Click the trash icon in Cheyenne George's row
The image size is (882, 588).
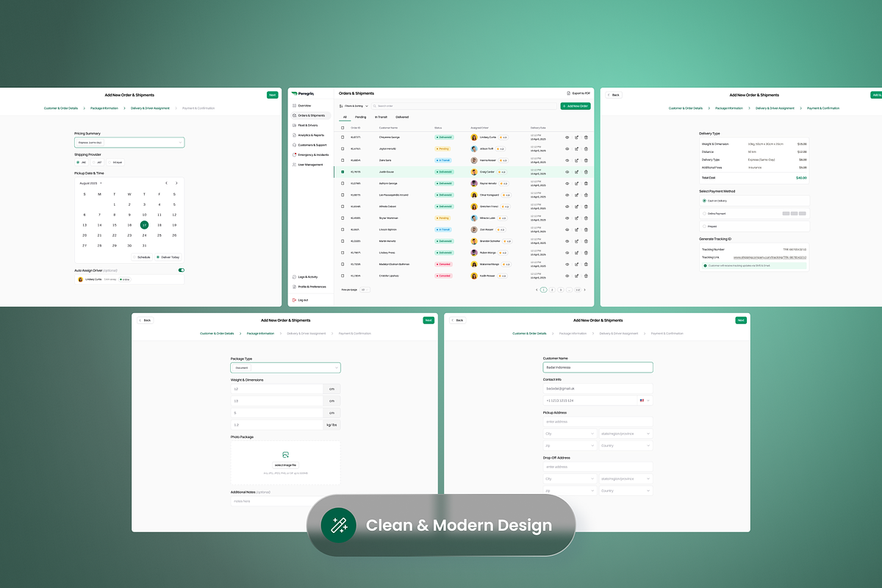coord(586,137)
